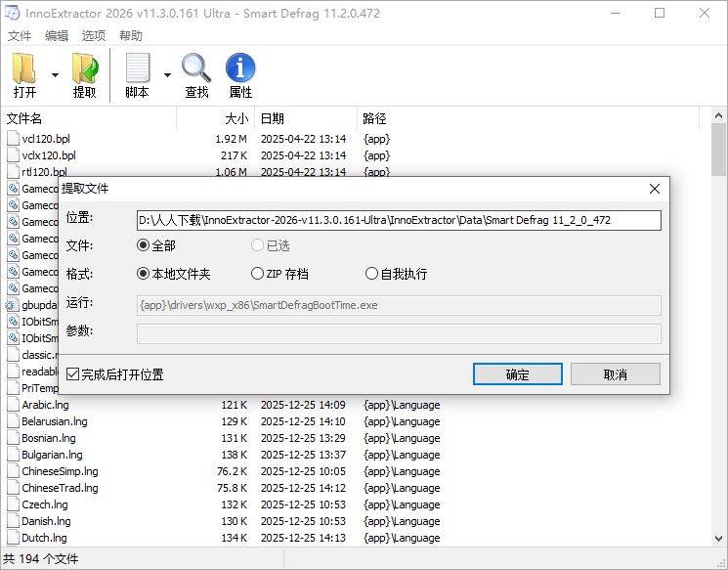The image size is (728, 570).
Task: Open the 文件 menu
Action: point(20,36)
